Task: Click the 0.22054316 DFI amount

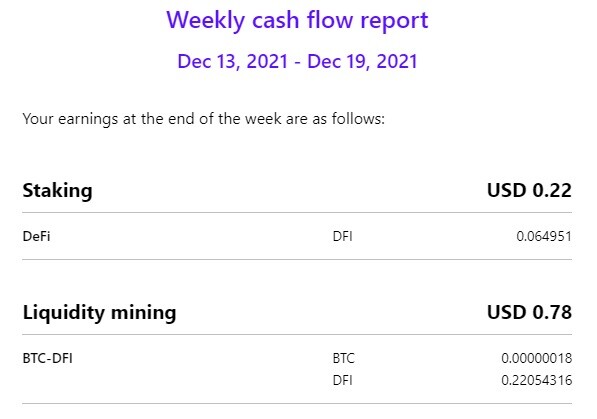Action: click(537, 381)
